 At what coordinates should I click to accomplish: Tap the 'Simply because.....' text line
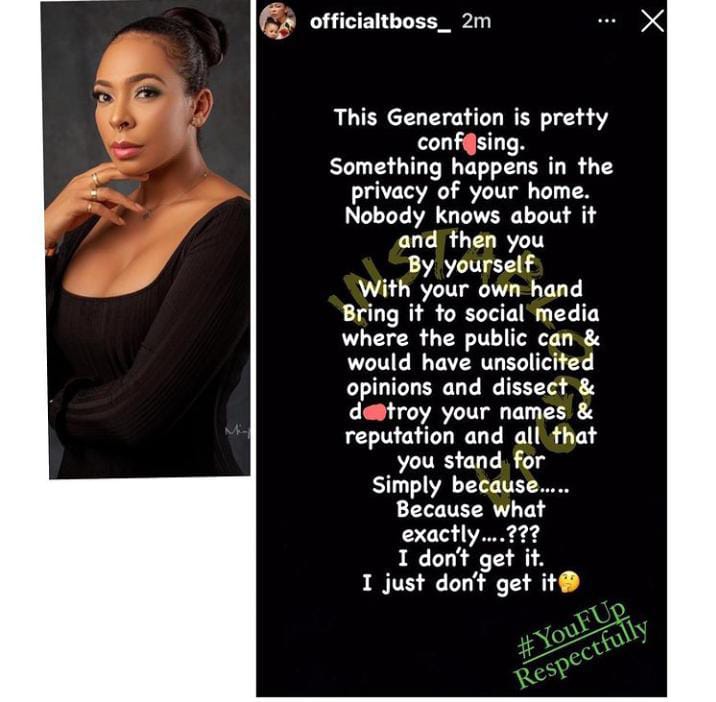click(x=470, y=485)
